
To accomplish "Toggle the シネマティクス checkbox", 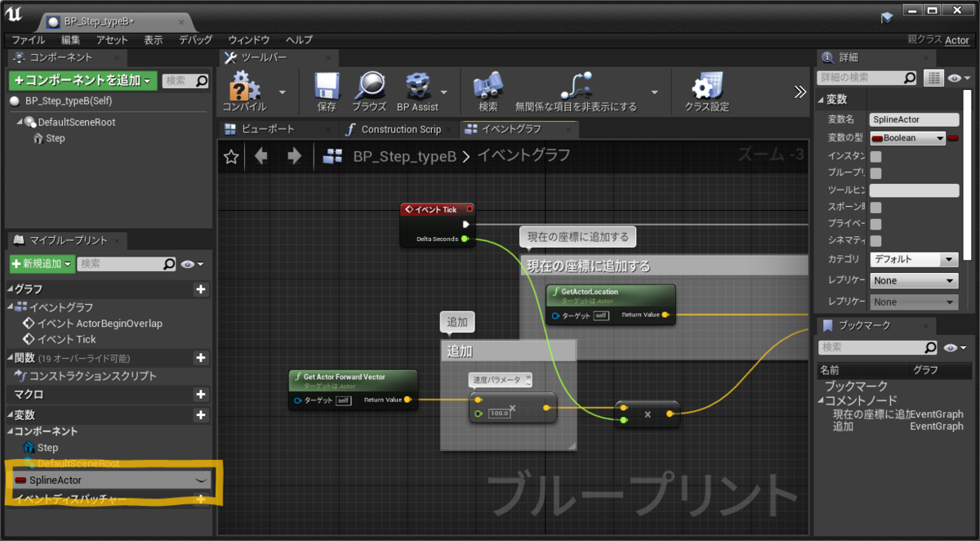I will click(875, 241).
